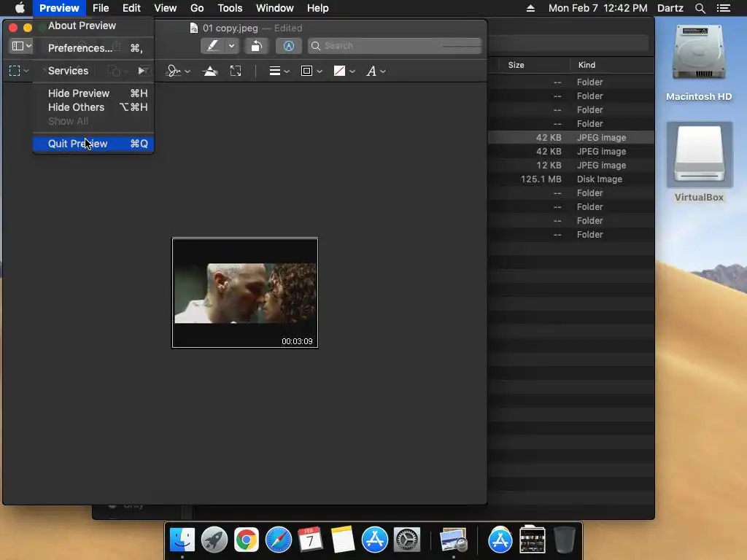The image size is (747, 560).
Task: Click the Search field in Preview
Action: point(395,46)
